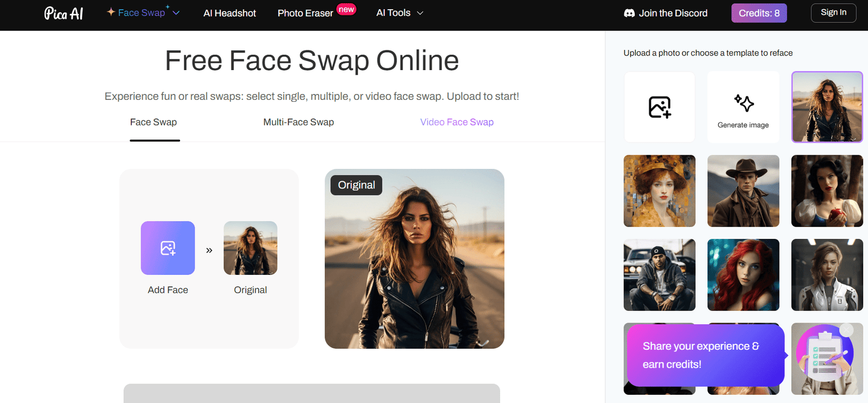Click the double-arrow icon beside Add Face

[209, 250]
